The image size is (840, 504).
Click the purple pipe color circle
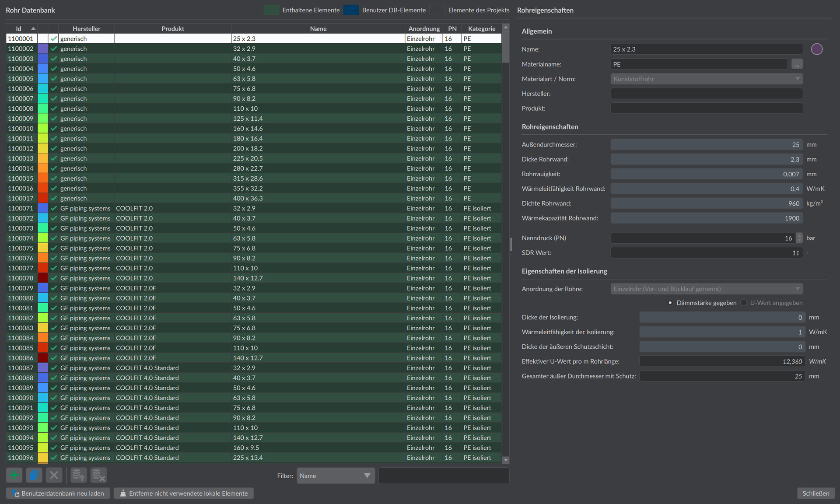point(817,49)
